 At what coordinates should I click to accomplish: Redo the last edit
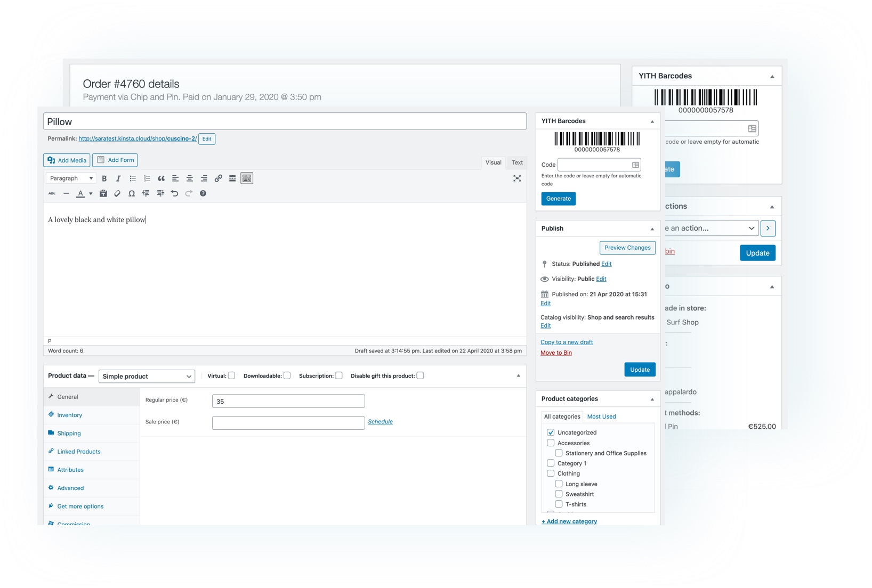(x=189, y=193)
